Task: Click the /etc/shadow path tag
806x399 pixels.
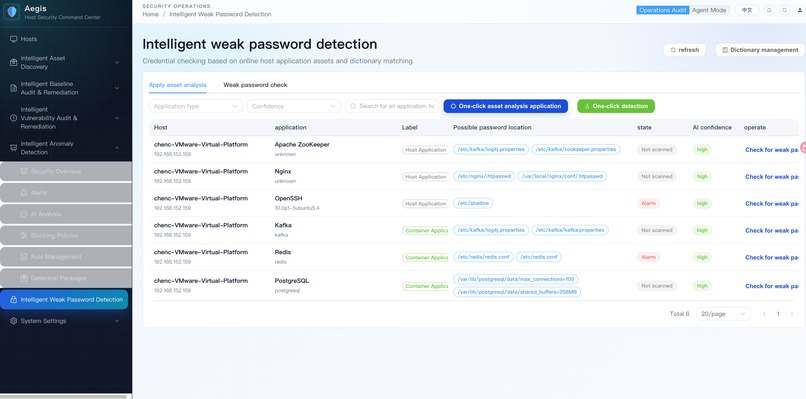Action: point(473,203)
